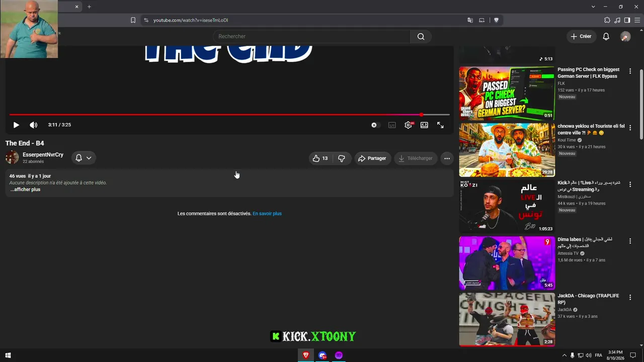Click the microphone icon in the system tray
This screenshot has width=644, height=362.
[573, 355]
